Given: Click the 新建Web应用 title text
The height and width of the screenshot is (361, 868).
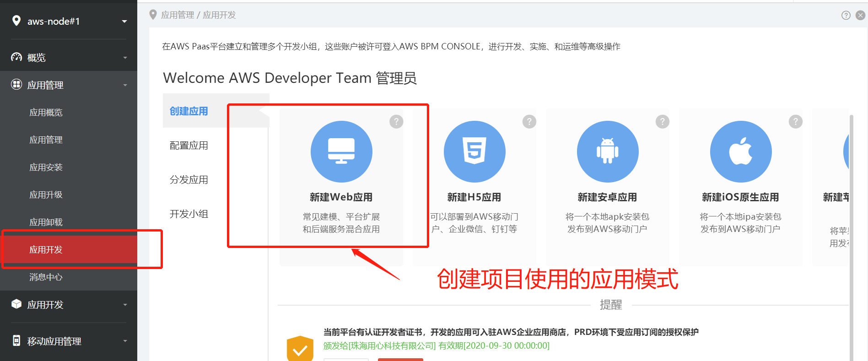Looking at the screenshot, I should 341,197.
